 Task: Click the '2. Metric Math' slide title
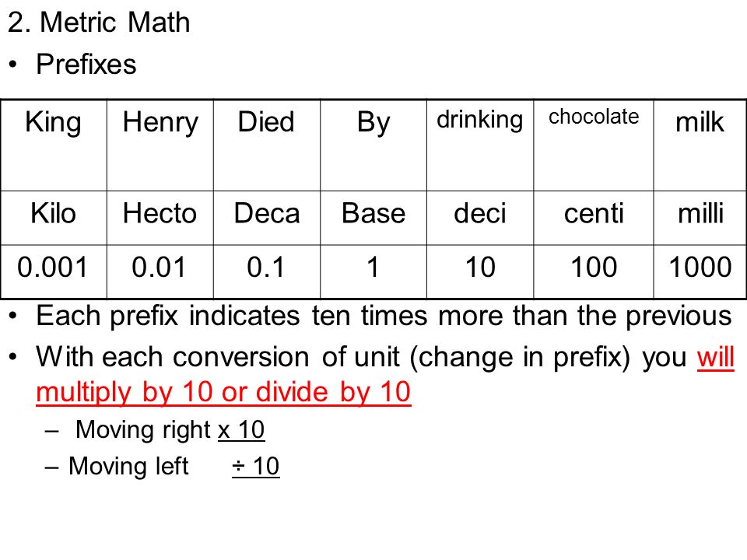[x=99, y=23]
